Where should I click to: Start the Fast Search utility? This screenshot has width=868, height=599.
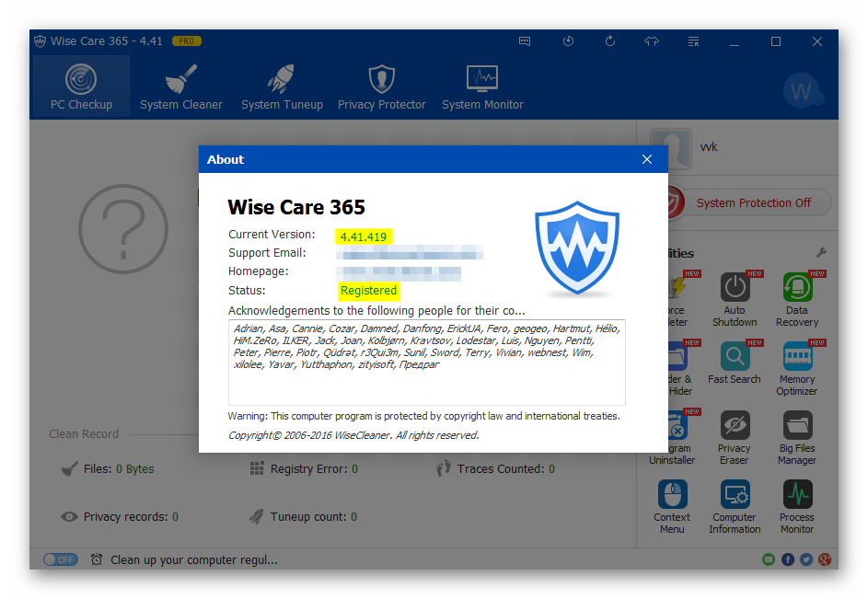point(735,363)
